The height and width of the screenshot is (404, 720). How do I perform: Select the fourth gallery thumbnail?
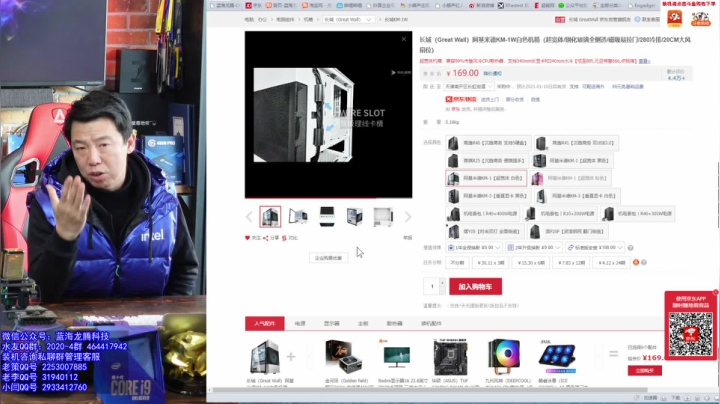tap(354, 216)
